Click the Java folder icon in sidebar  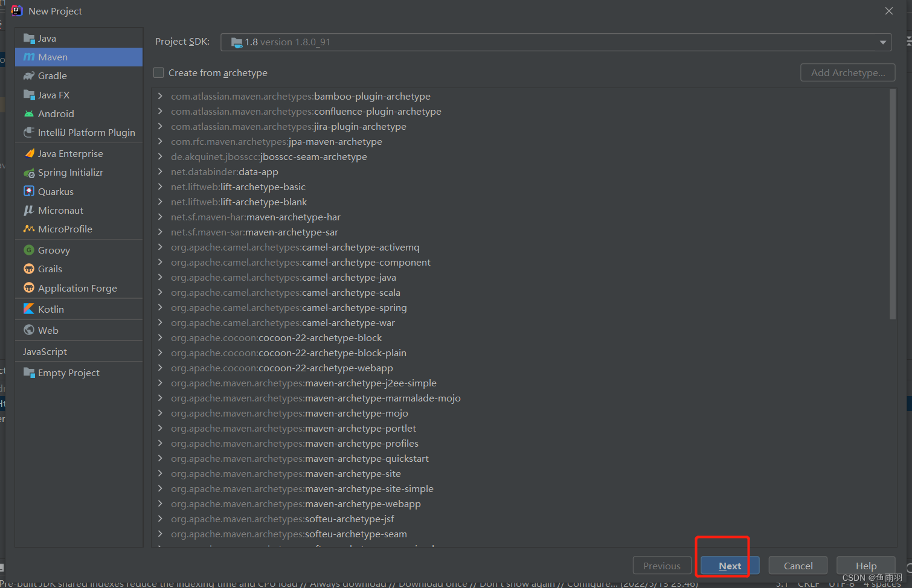(x=29, y=38)
